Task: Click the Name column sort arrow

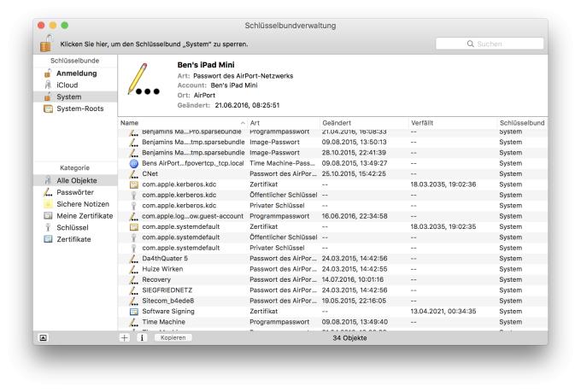Action: pyautogui.click(x=243, y=123)
